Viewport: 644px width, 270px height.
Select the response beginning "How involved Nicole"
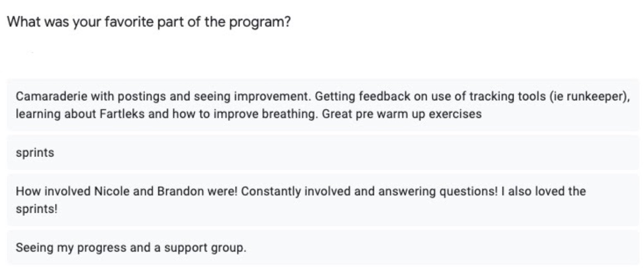pos(322,200)
